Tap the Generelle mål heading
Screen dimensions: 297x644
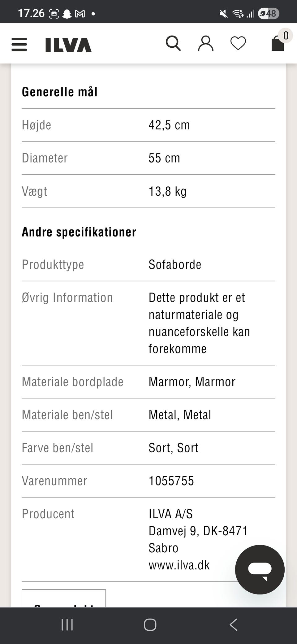click(60, 92)
